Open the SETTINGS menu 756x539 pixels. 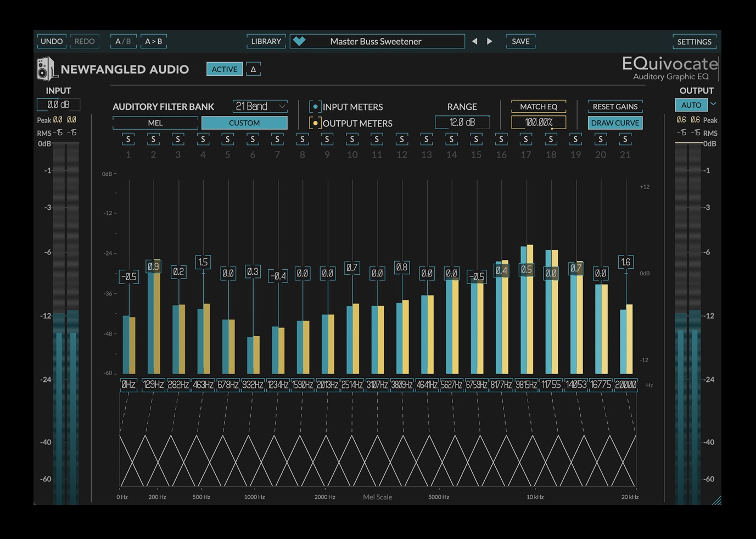pos(695,42)
